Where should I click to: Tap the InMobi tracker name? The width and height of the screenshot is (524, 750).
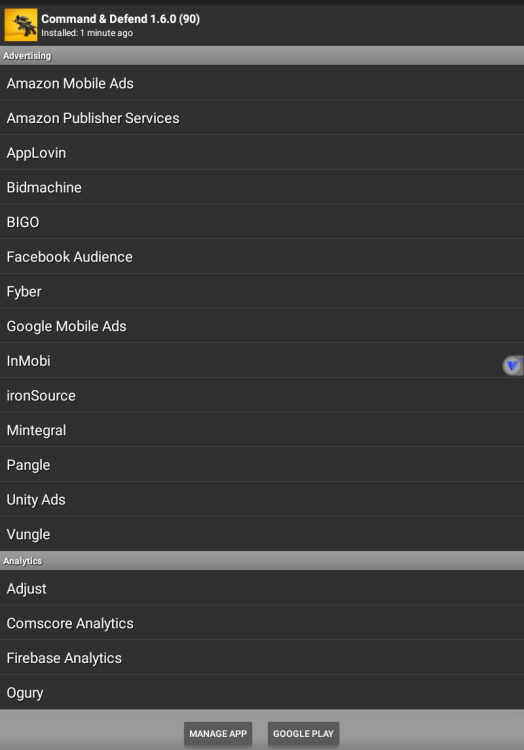point(29,361)
